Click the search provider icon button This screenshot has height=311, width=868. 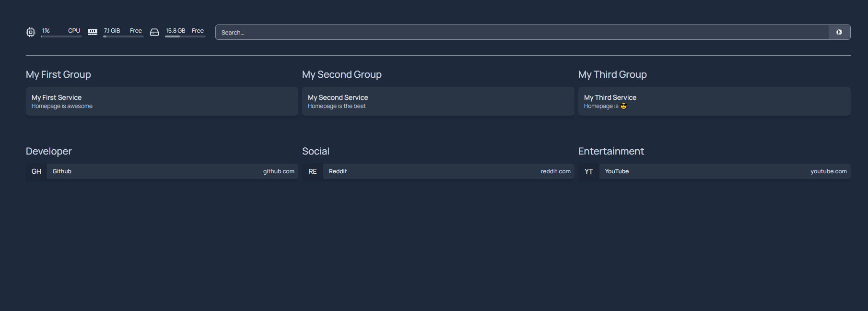pos(839,32)
